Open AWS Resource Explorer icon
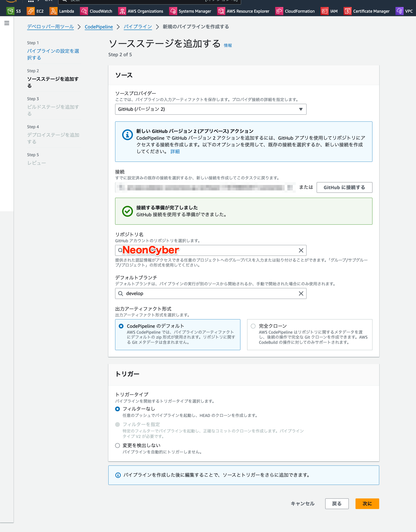The image size is (416, 532). (221, 11)
